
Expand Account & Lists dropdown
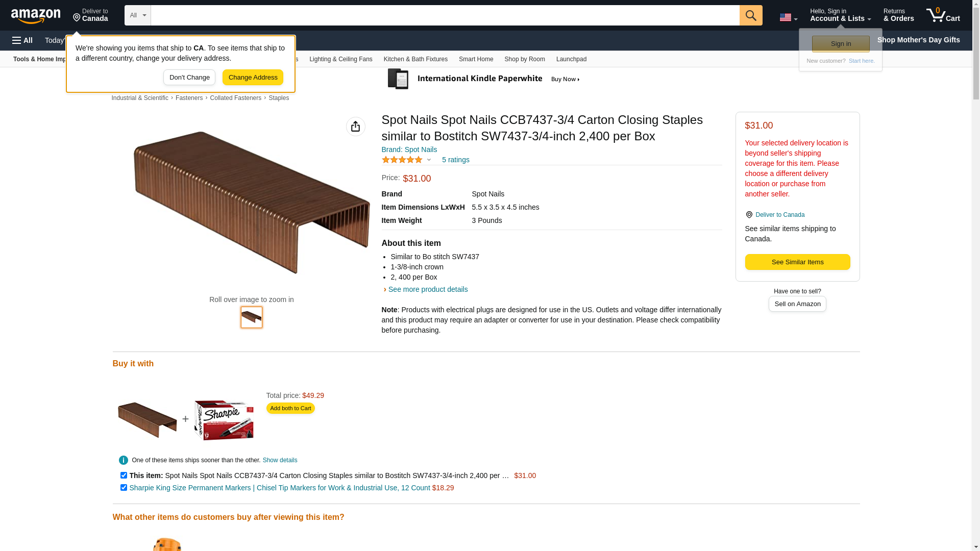840,15
